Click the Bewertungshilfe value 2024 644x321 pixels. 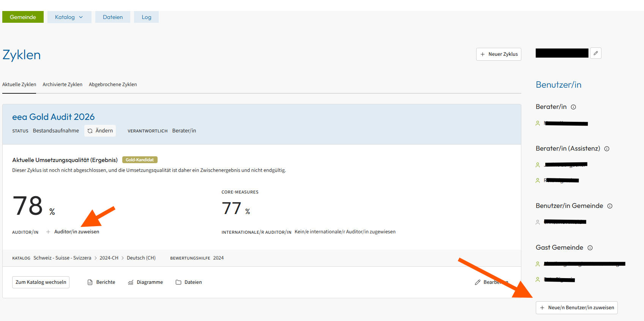click(x=218, y=258)
